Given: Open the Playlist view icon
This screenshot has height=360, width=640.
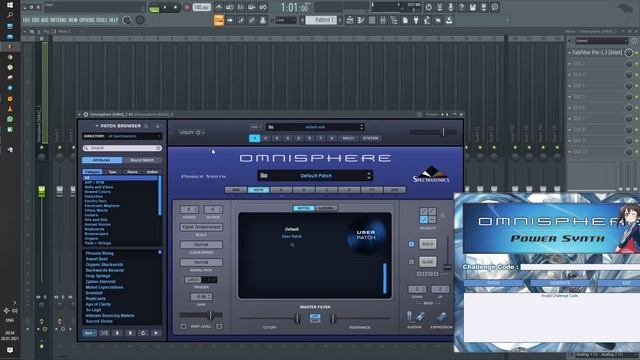Looking at the screenshot, I should pos(350,20).
